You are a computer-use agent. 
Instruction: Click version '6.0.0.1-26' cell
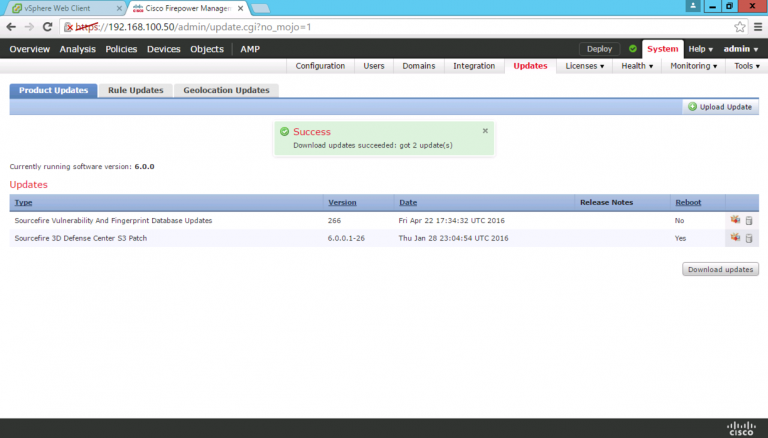tap(346, 238)
